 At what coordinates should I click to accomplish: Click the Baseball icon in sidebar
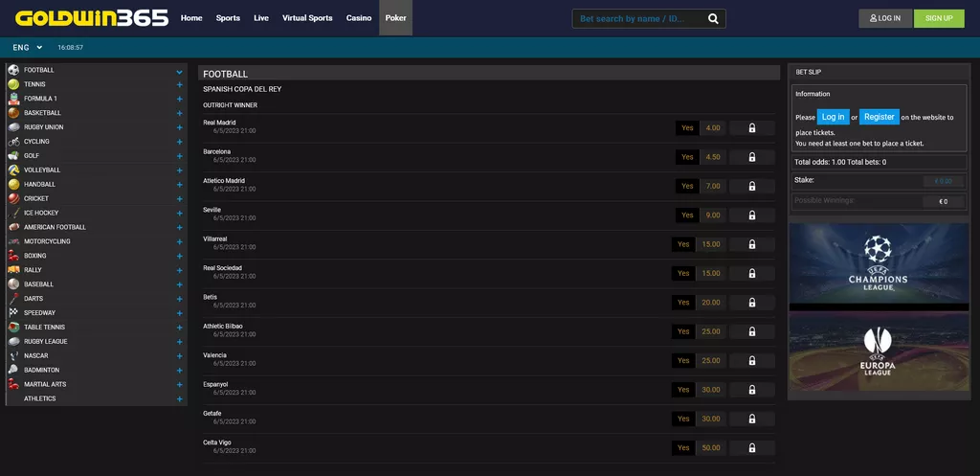tap(13, 284)
